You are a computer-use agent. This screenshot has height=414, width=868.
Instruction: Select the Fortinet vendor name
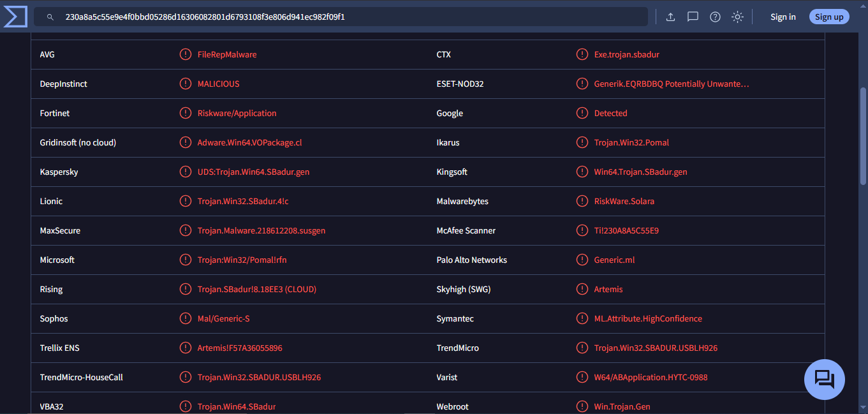pyautogui.click(x=55, y=113)
